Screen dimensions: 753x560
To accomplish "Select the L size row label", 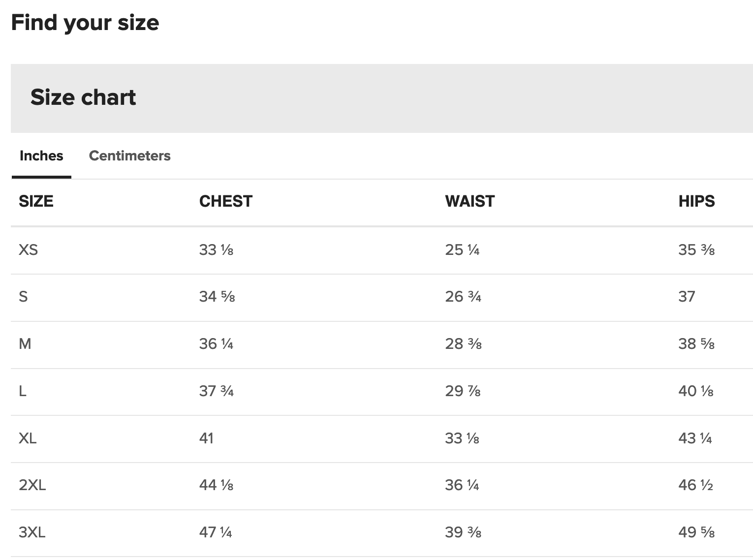I will (22, 391).
